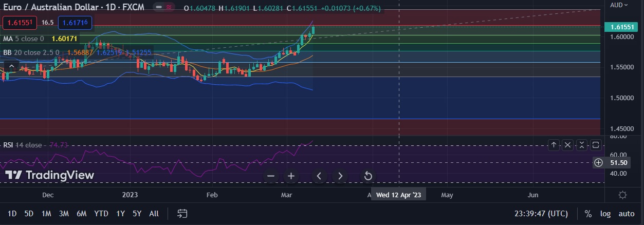Select the 3M time range
This screenshot has width=644, height=225.
pos(64,213)
